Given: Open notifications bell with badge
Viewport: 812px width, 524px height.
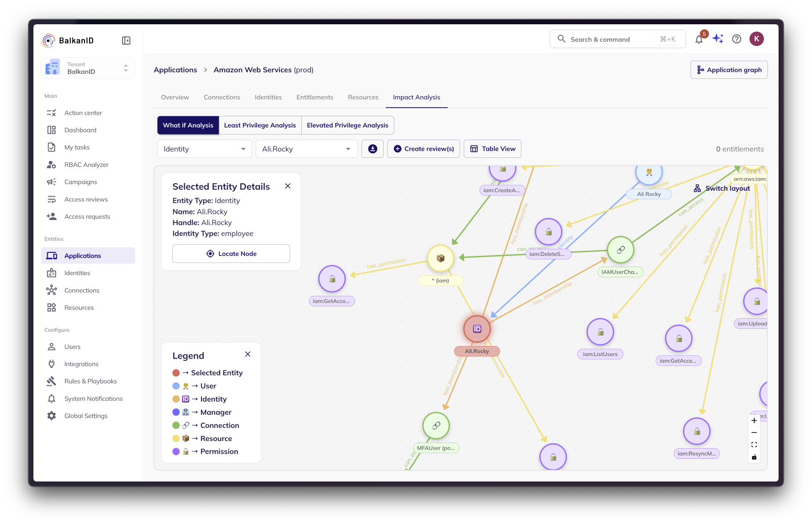Looking at the screenshot, I should click(700, 38).
